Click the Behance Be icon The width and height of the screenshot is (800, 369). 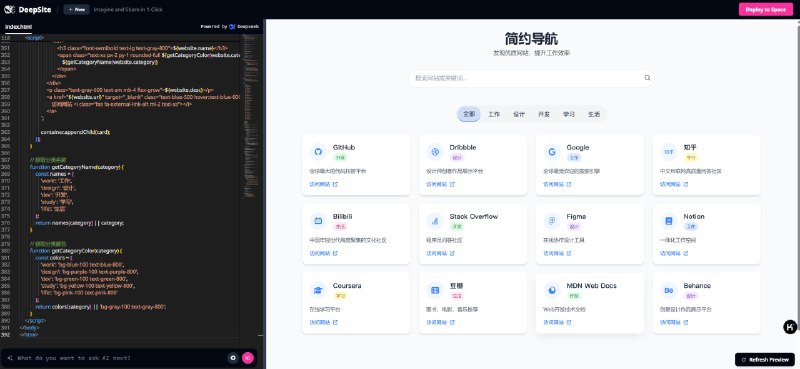tap(668, 290)
